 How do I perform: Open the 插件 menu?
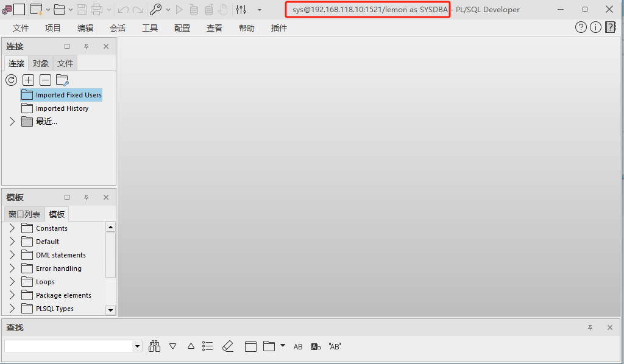[278, 28]
